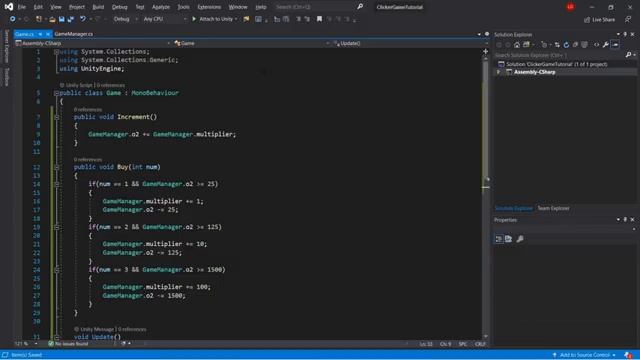Click the Collapse All icon in Solution Explorer
Image resolution: width=640 pixels, height=360 pixels.
pyautogui.click(x=576, y=45)
